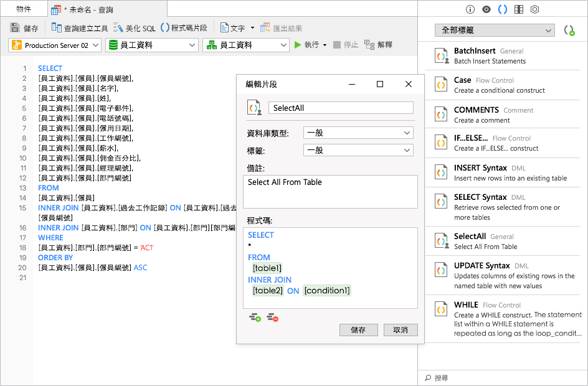Switch to the 物件 tab
Image resolution: width=588 pixels, height=386 pixels.
[24, 9]
